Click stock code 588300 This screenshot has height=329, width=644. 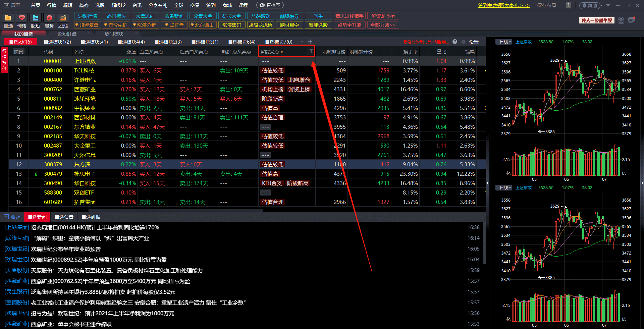point(53,193)
